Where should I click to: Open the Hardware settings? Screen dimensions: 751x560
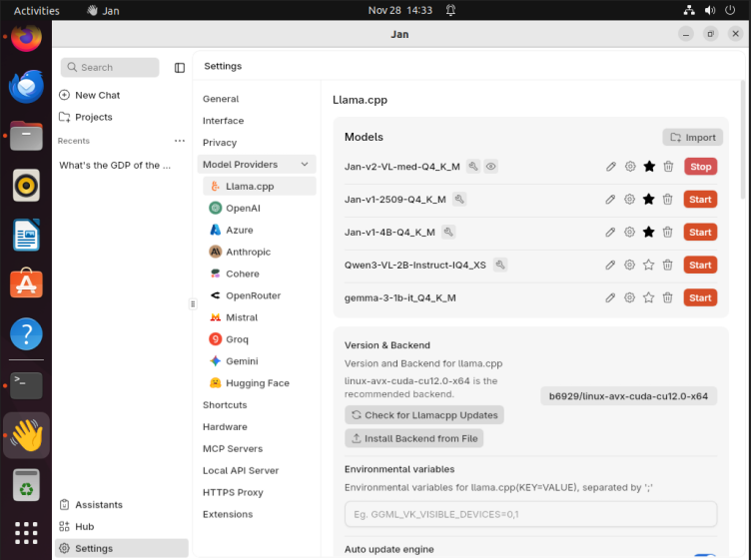pos(225,426)
